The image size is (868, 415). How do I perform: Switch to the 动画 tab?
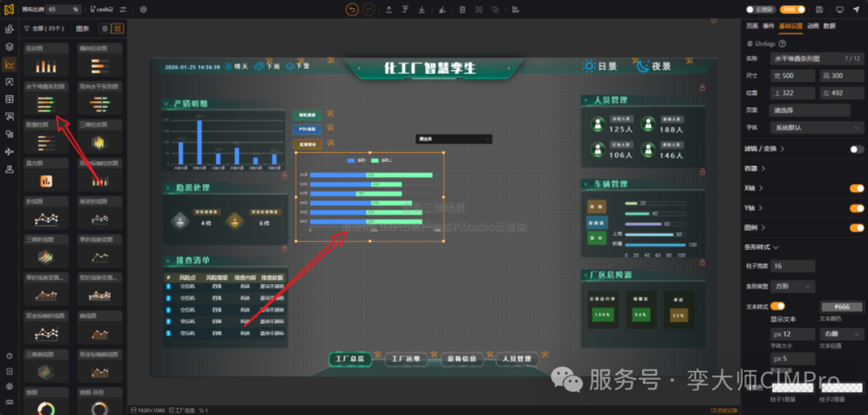click(x=813, y=26)
